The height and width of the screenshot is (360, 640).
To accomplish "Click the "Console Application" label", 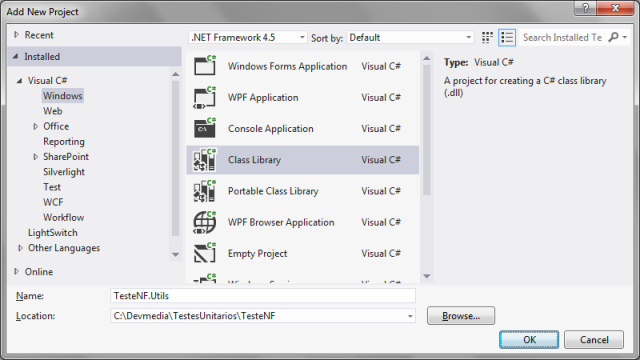I will click(271, 129).
